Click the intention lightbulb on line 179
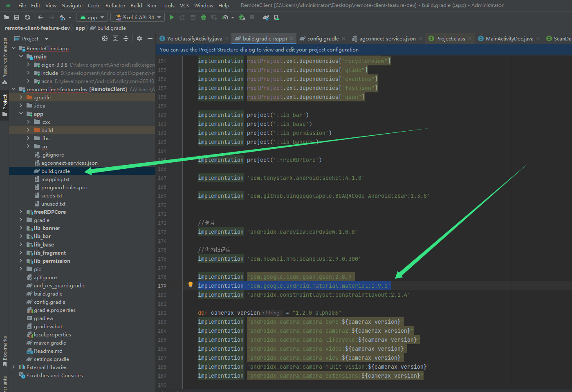This screenshot has height=392, width=572. 191,285
